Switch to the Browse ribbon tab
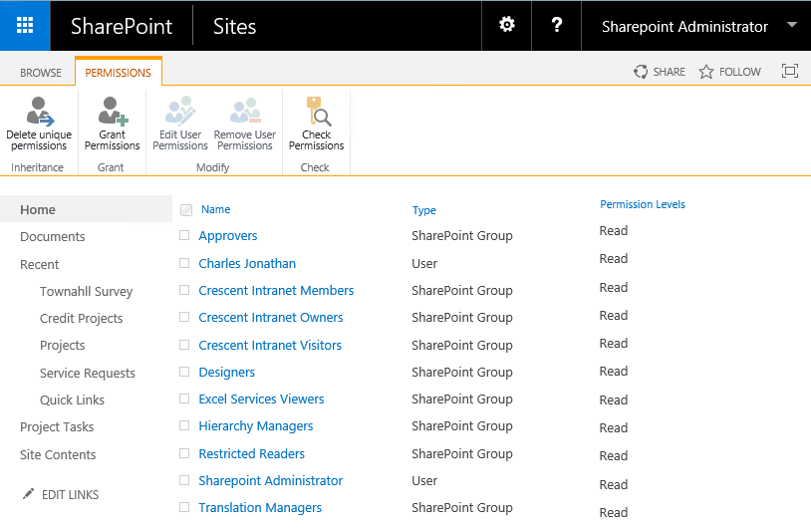 pos(41,73)
